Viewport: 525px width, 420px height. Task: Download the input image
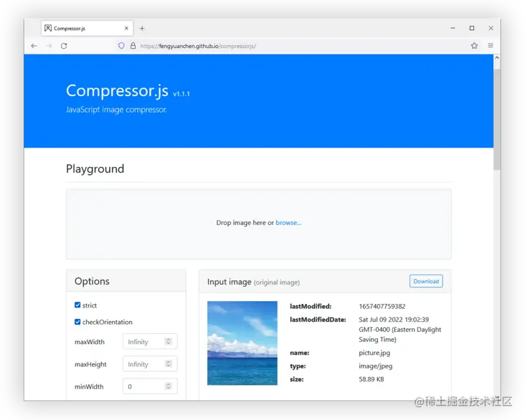click(x=426, y=281)
